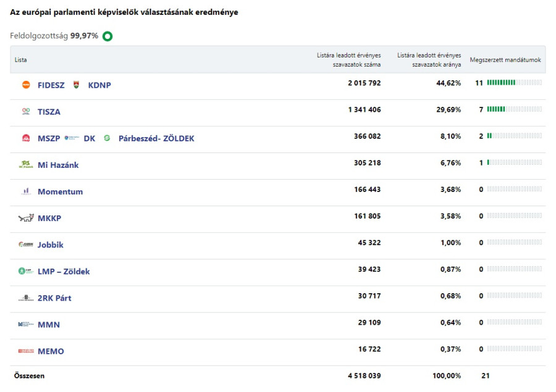The width and height of the screenshot is (556, 392).
Task: Click the 3,58% vote share value
Action: [451, 216]
